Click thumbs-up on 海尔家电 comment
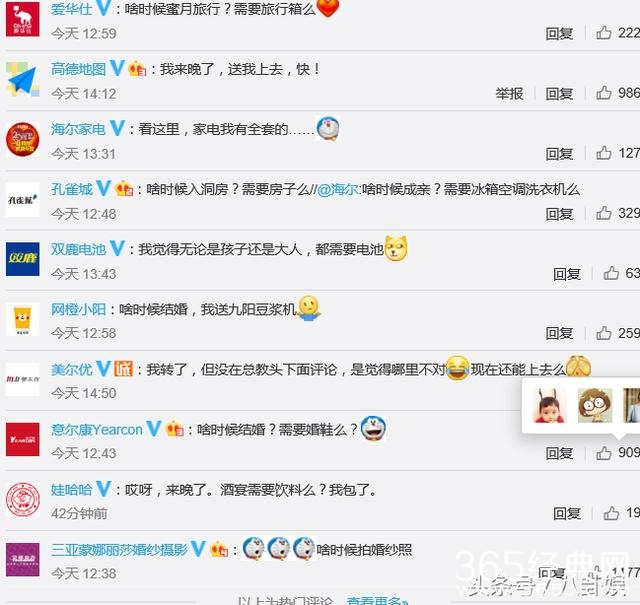 click(604, 153)
